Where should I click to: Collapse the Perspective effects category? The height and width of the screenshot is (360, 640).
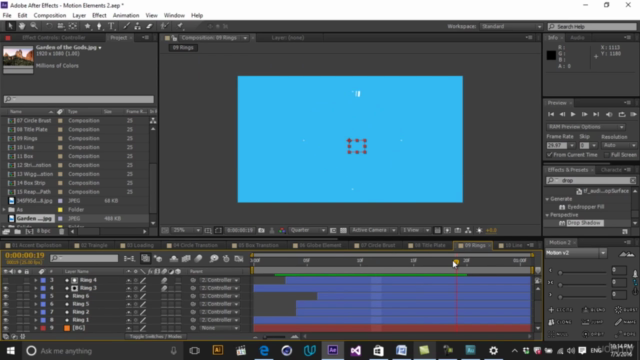(548, 215)
